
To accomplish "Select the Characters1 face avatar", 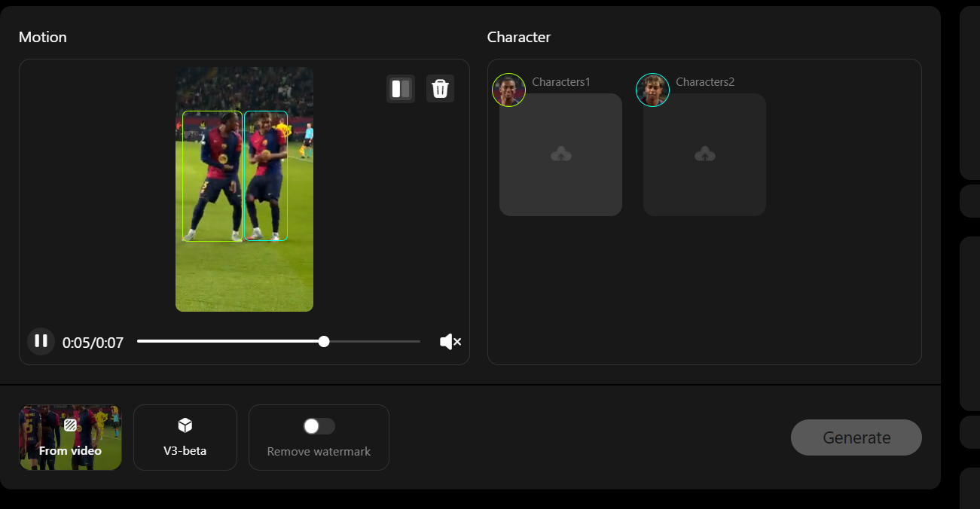I will [x=508, y=90].
